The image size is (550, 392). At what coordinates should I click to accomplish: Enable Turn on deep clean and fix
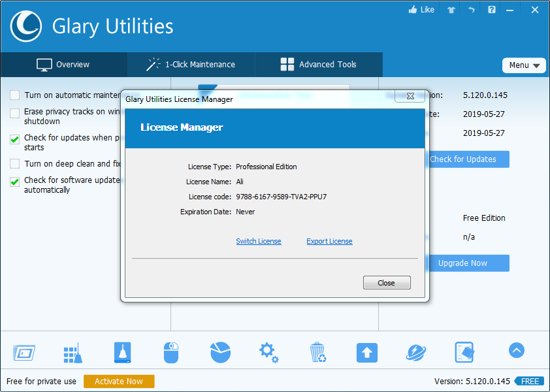tap(15, 163)
